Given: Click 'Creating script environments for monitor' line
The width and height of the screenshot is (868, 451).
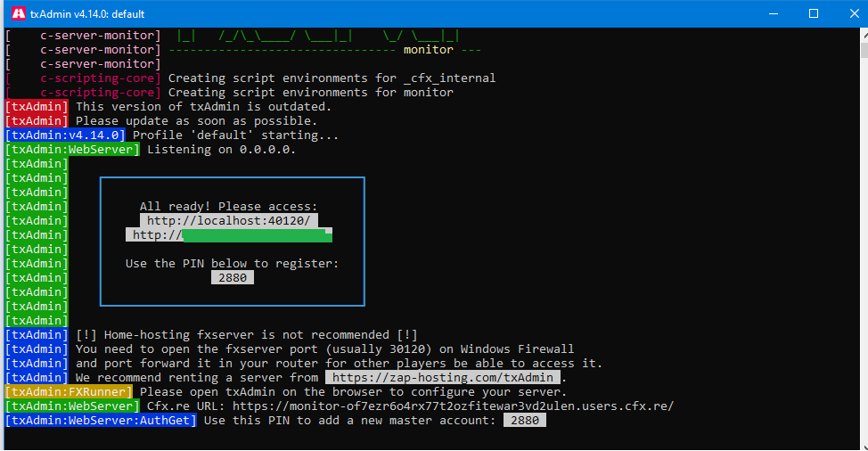Looking at the screenshot, I should pos(310,93).
